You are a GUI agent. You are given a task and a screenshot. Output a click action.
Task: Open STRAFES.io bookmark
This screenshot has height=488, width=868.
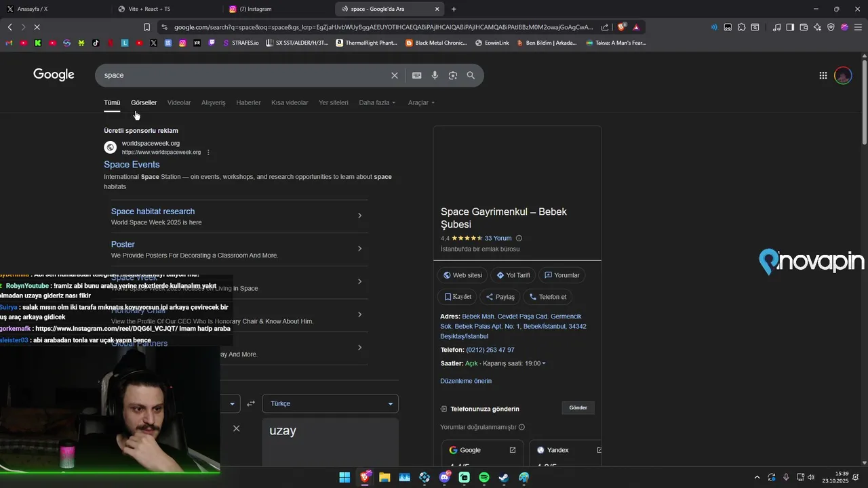coord(241,43)
